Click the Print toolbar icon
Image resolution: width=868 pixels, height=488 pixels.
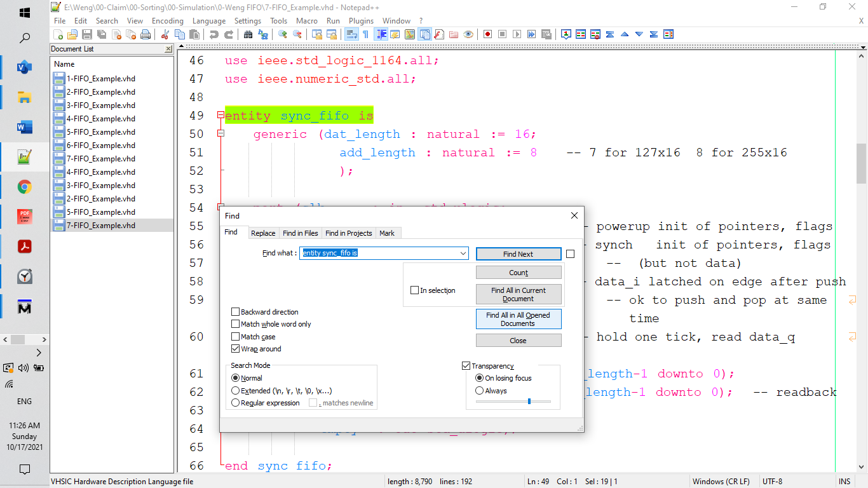[146, 34]
